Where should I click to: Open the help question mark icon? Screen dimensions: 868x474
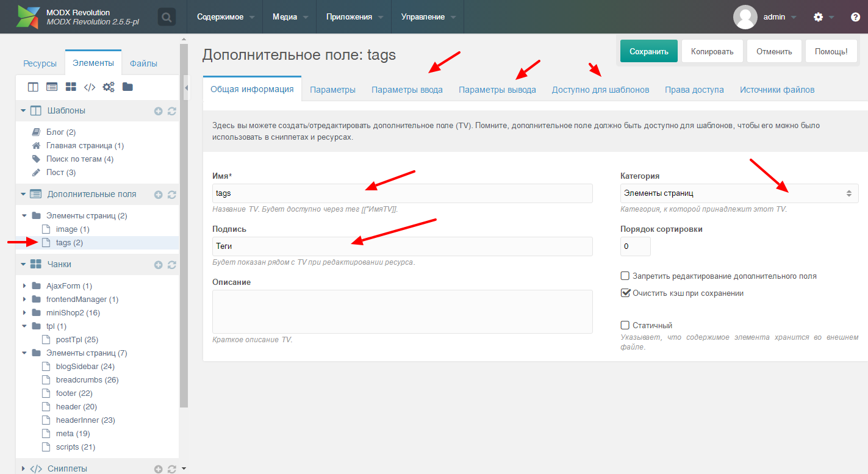click(x=855, y=17)
